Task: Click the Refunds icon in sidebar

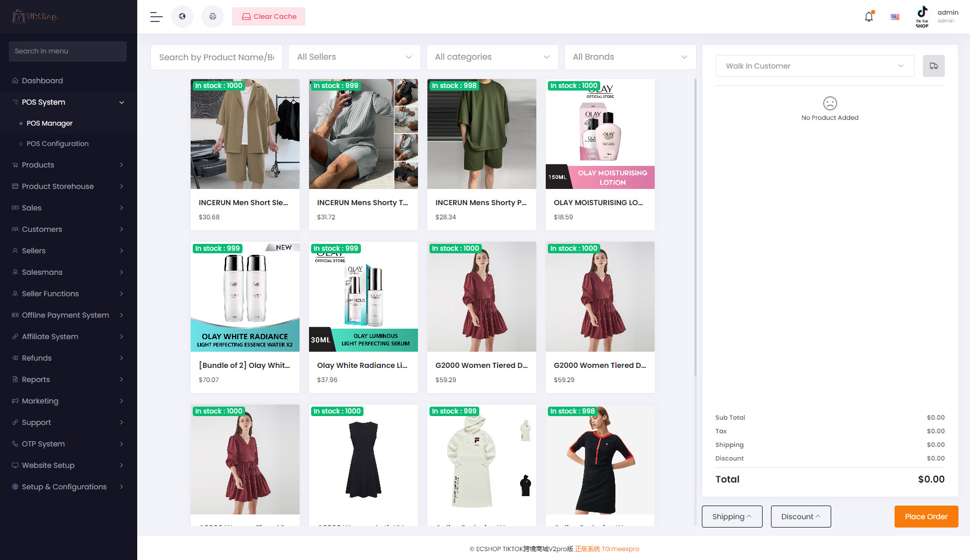Action: [15, 358]
